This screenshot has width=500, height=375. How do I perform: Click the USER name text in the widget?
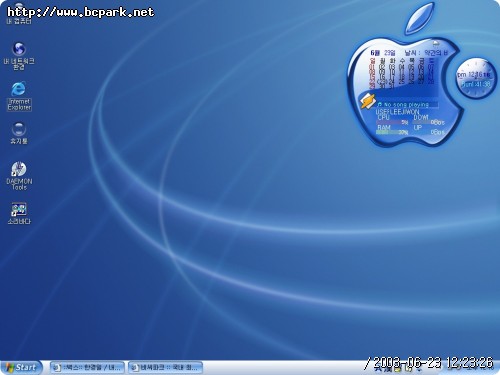(397, 112)
